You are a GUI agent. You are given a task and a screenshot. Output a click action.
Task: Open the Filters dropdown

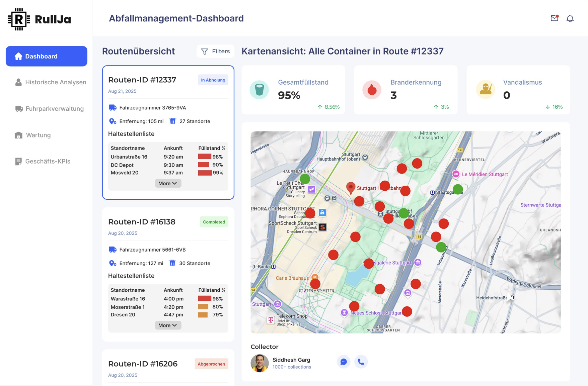[215, 51]
